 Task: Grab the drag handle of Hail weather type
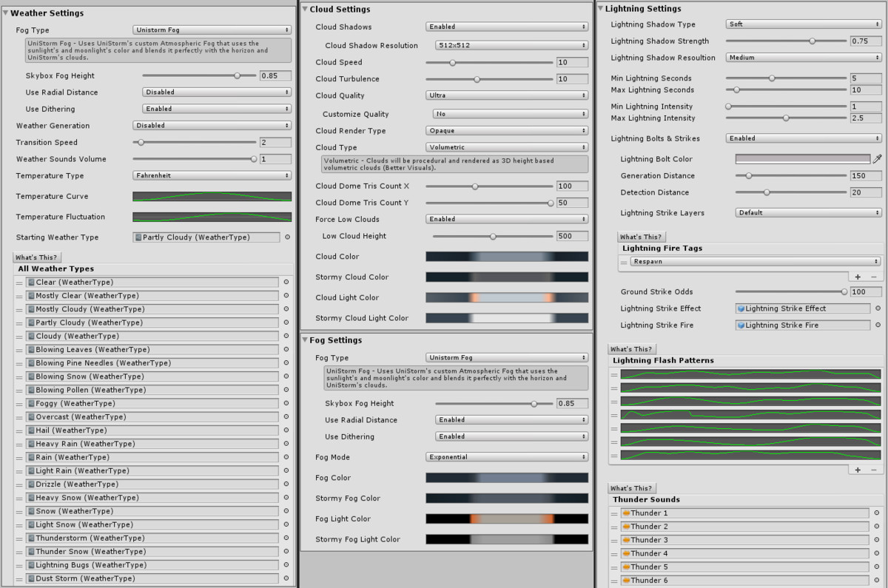click(19, 430)
